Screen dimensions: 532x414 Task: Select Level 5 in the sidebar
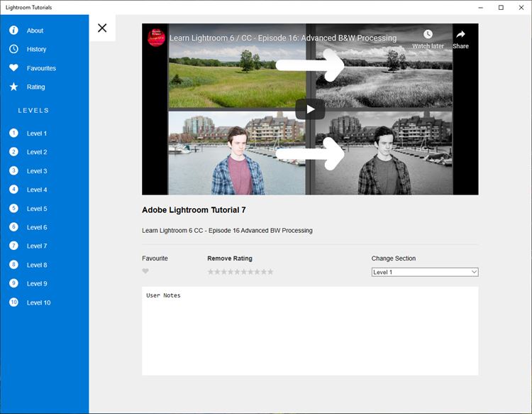click(37, 209)
